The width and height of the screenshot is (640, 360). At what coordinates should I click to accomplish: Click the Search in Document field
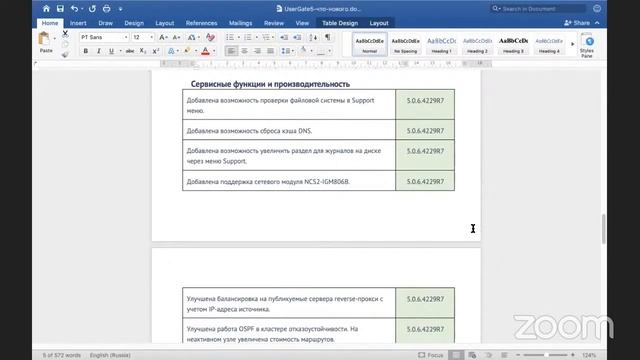pyautogui.click(x=539, y=9)
